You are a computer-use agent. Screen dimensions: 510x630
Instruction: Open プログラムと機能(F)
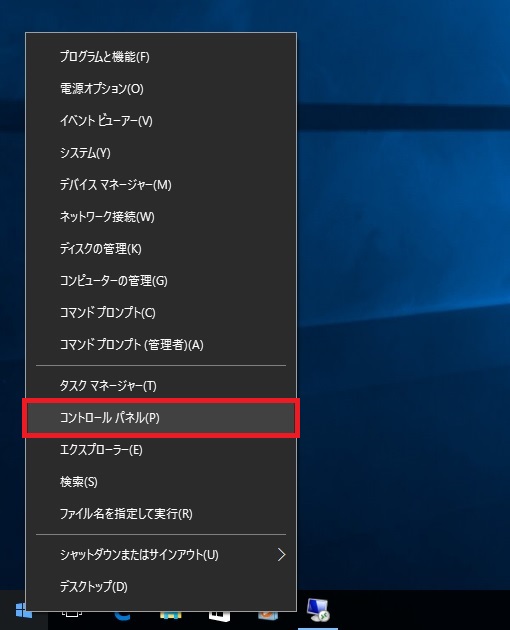coord(161,57)
